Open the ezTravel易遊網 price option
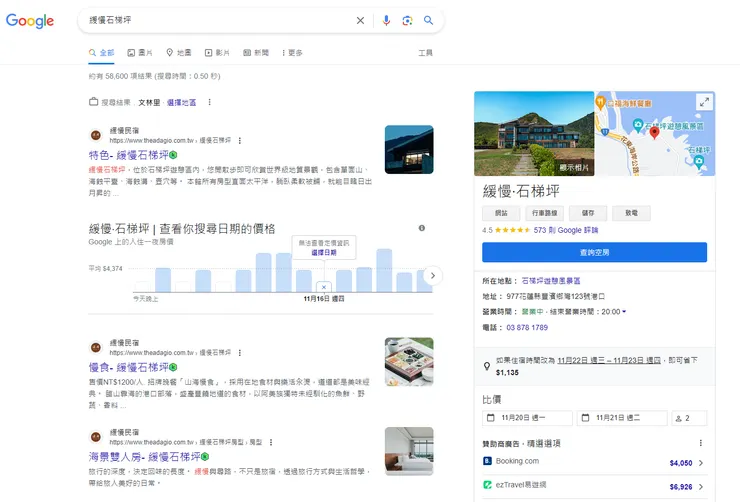 click(595, 485)
